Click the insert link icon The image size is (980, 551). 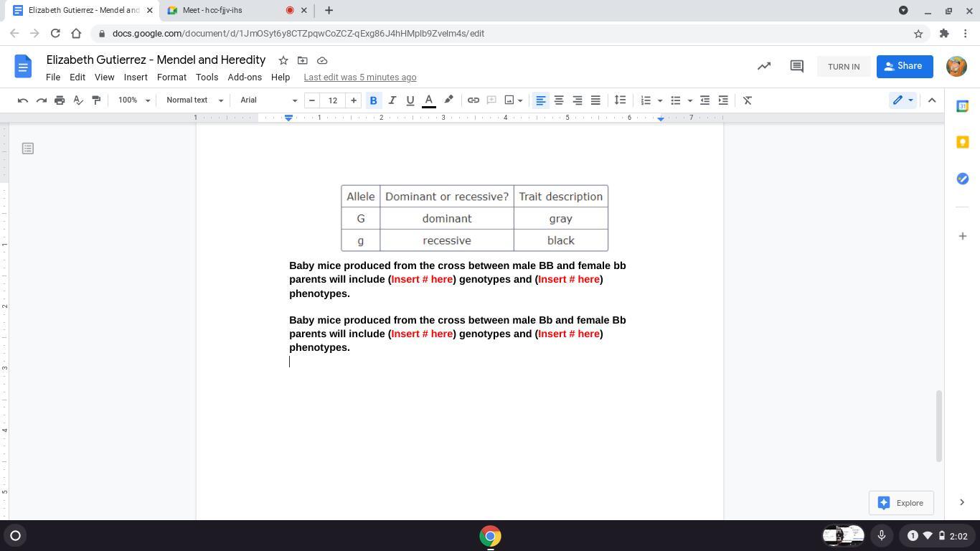click(x=473, y=100)
